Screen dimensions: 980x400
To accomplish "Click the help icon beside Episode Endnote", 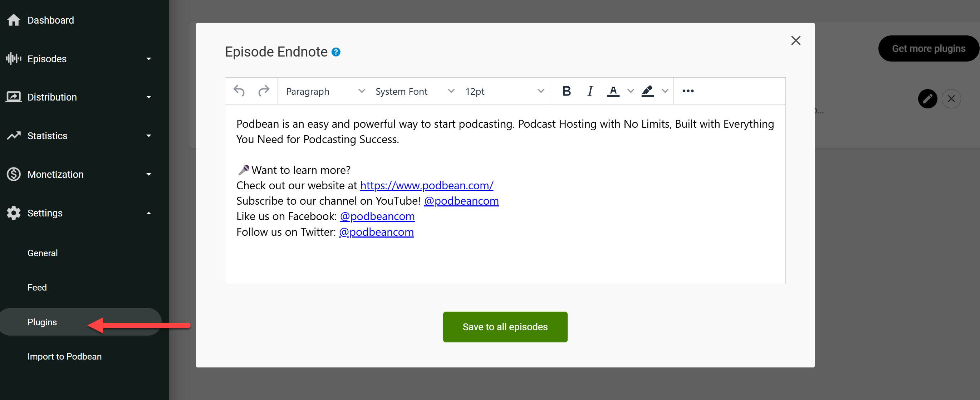I will tap(336, 52).
